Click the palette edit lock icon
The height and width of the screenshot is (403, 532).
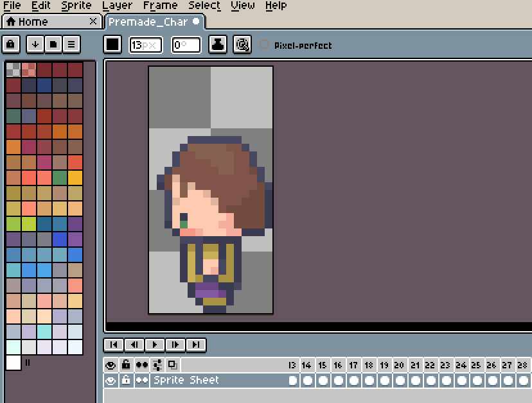coord(11,44)
